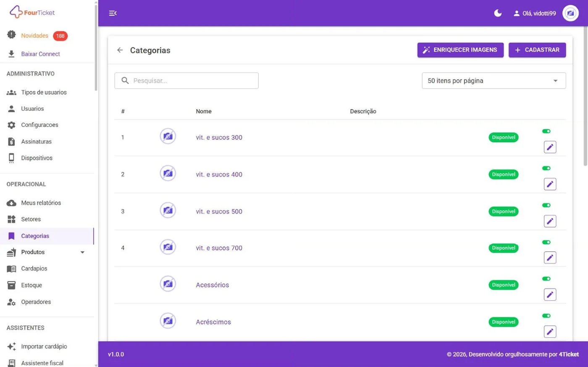This screenshot has height=367, width=588.
Task: Open the FourTicket logo home link
Action: point(32,12)
